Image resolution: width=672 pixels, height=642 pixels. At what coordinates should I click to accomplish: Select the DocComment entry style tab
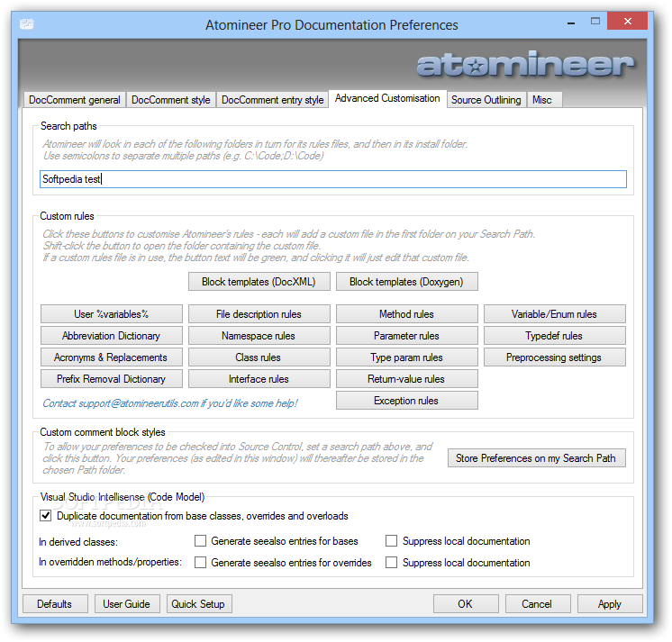click(272, 100)
